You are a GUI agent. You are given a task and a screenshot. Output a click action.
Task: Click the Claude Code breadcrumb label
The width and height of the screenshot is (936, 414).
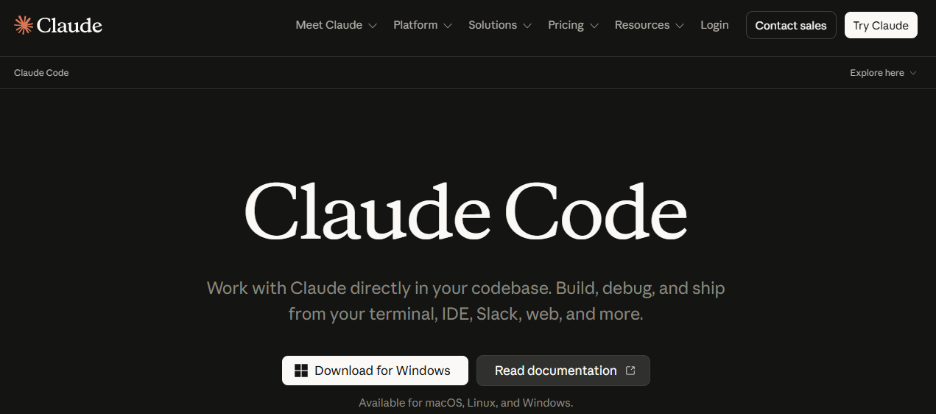click(41, 73)
